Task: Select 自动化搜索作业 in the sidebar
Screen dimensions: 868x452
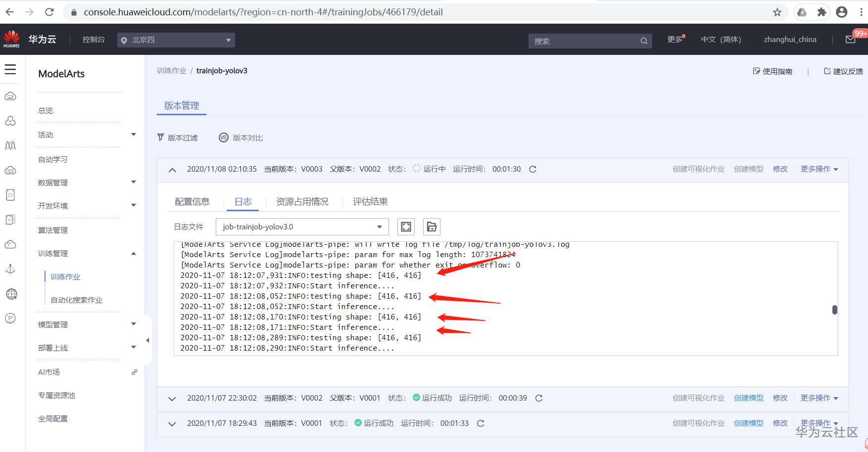Action: click(x=77, y=300)
